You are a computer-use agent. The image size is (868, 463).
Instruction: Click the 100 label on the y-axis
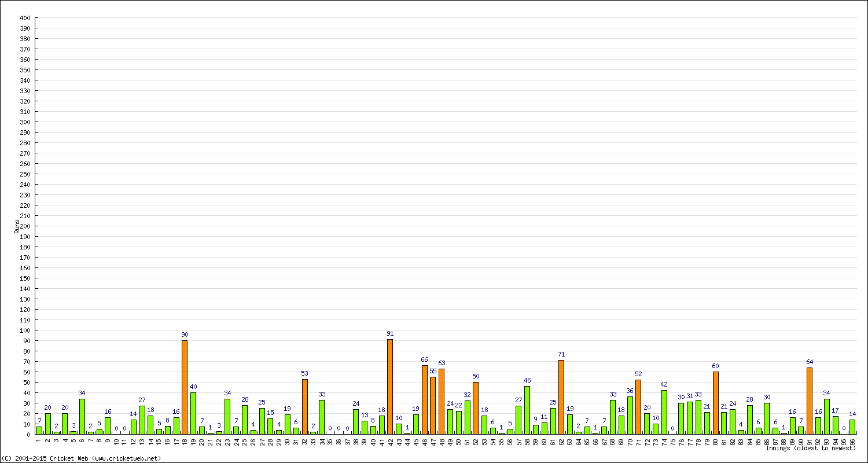coord(25,330)
